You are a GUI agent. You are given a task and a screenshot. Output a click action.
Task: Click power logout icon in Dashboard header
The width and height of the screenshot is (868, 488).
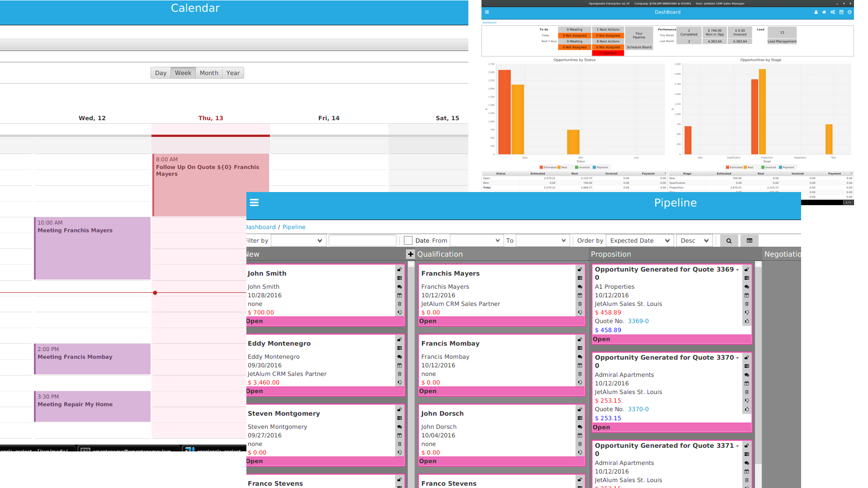click(849, 12)
